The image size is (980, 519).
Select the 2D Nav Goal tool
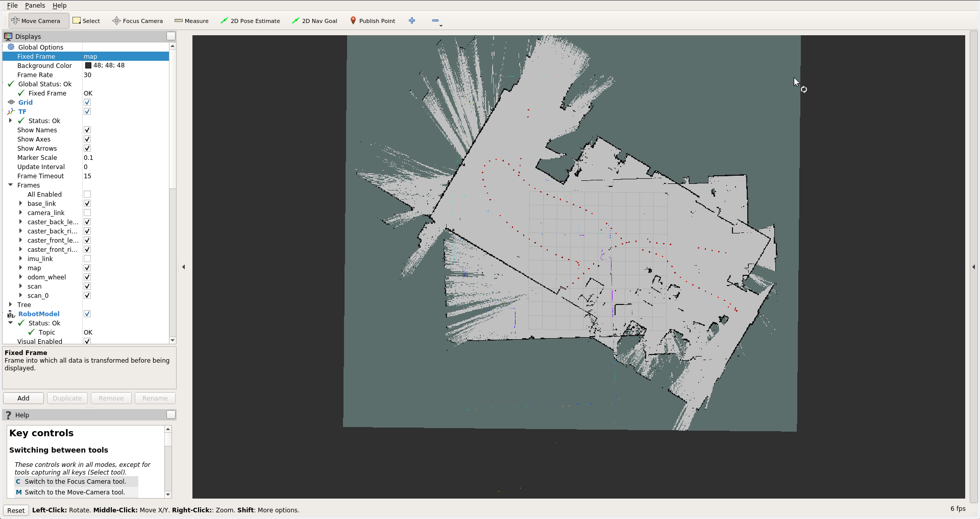click(314, 20)
